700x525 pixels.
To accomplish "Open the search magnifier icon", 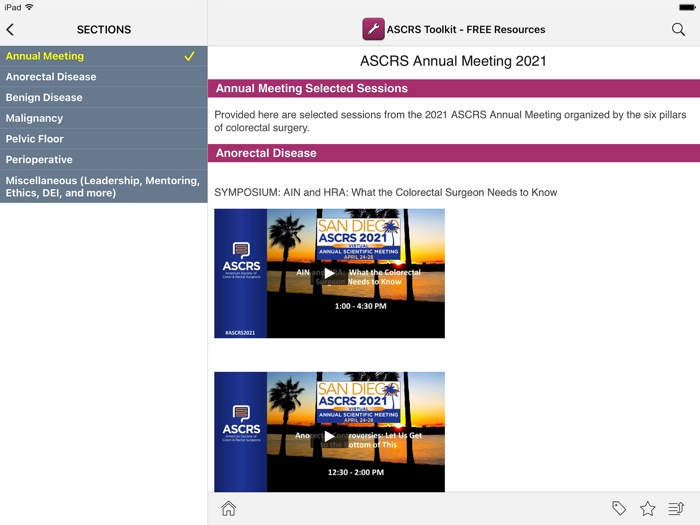I will click(x=678, y=29).
